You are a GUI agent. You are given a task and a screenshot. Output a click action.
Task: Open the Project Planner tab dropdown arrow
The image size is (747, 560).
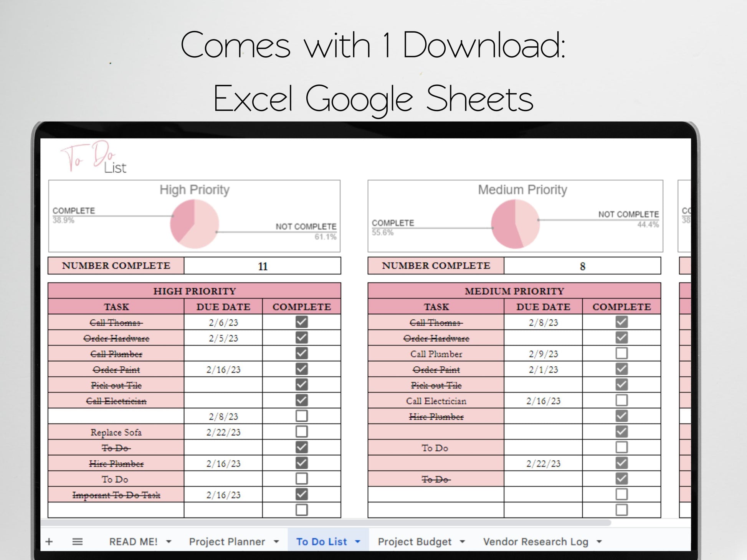[x=276, y=542]
